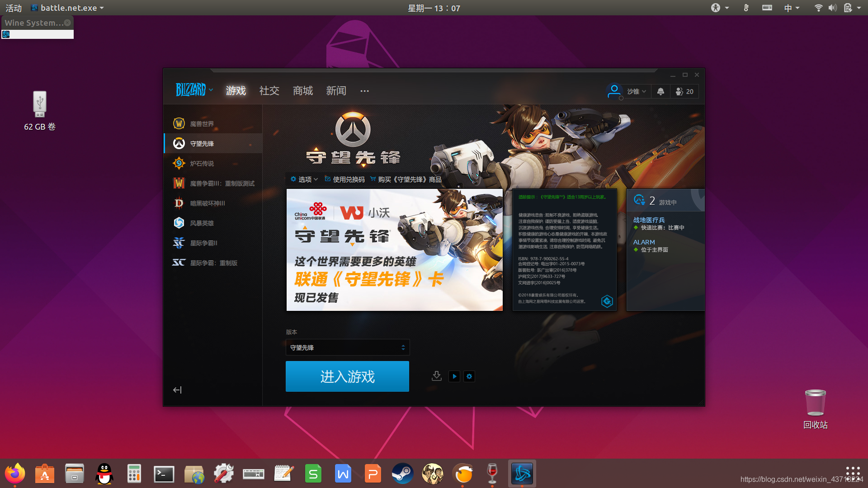This screenshot has width=868, height=488.
Task: Open the friends list showing 20
Action: click(684, 91)
